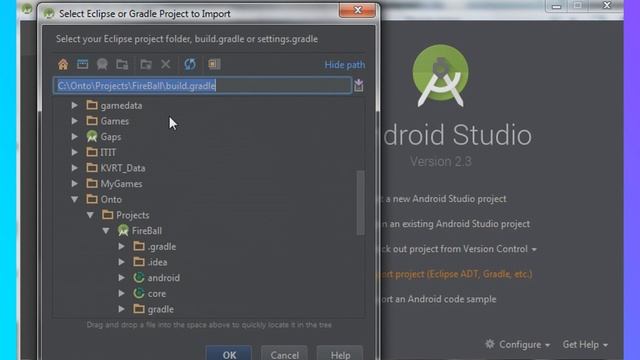The height and width of the screenshot is (360, 640).
Task: Expand the MyGames folder
Action: (75, 184)
